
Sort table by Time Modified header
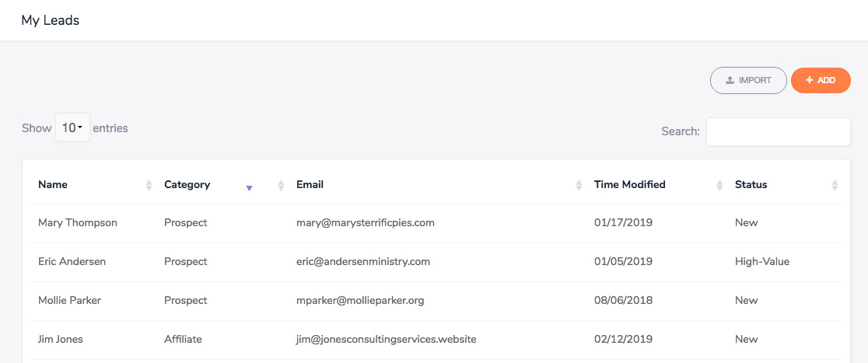click(629, 185)
